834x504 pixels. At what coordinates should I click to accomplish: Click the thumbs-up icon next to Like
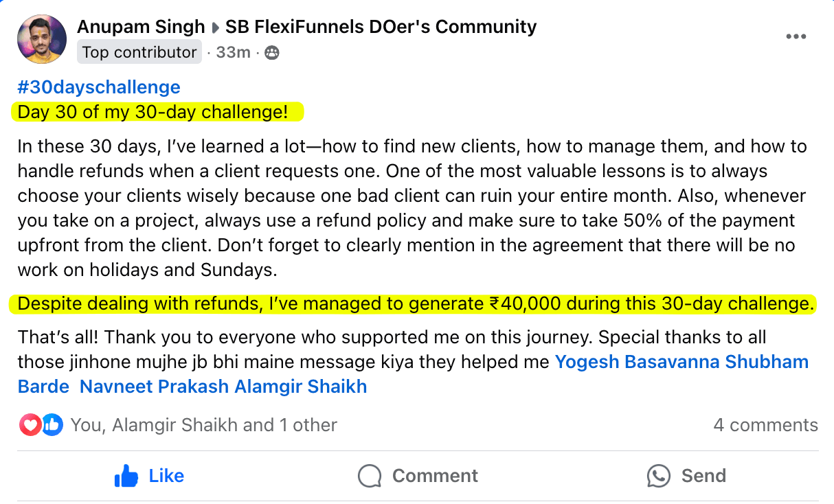(126, 475)
